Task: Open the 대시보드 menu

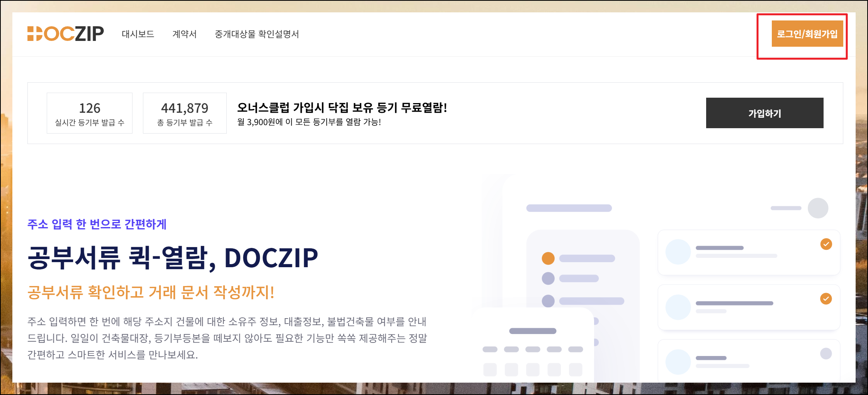Action: pyautogui.click(x=138, y=34)
